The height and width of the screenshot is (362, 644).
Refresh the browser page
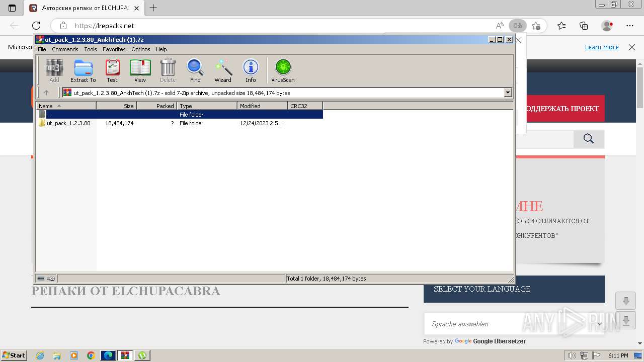point(36,26)
